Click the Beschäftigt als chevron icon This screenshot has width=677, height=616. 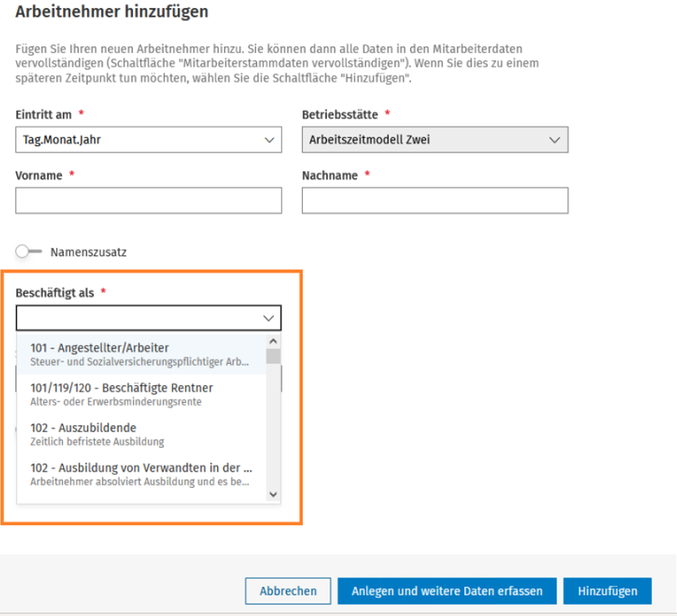point(268,318)
